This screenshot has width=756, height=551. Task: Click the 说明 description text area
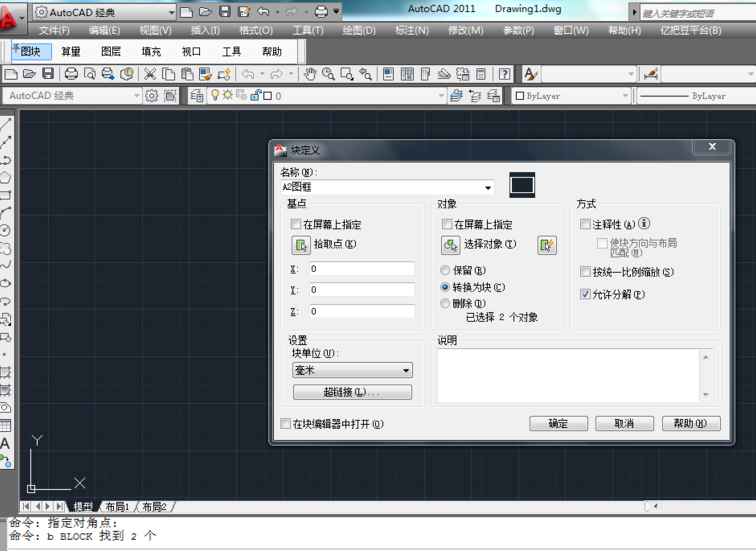pyautogui.click(x=569, y=376)
